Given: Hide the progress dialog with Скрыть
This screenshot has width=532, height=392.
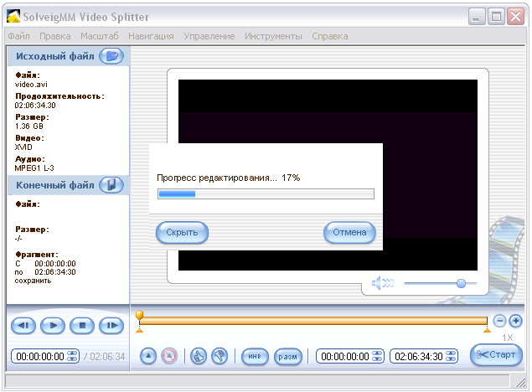Looking at the screenshot, I should [182, 232].
